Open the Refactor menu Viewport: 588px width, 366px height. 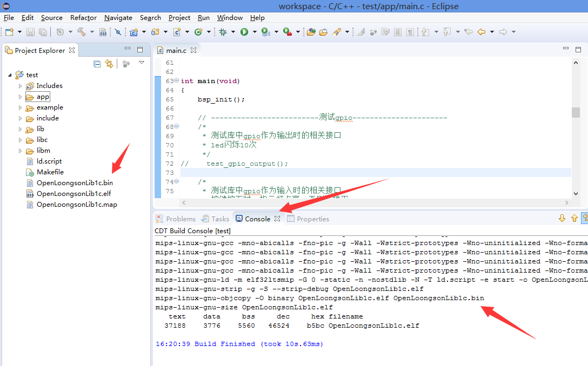(x=83, y=18)
